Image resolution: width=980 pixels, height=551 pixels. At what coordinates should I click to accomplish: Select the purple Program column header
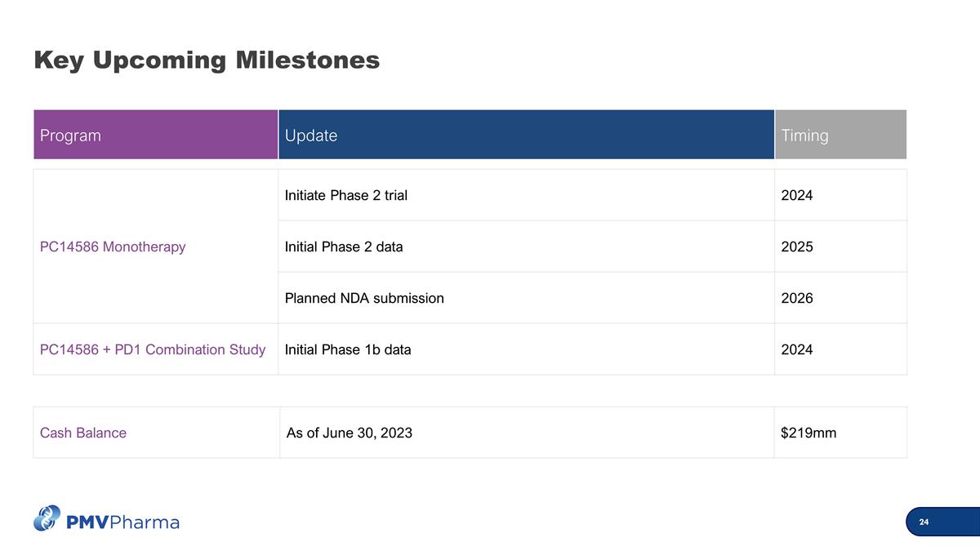pyautogui.click(x=155, y=135)
